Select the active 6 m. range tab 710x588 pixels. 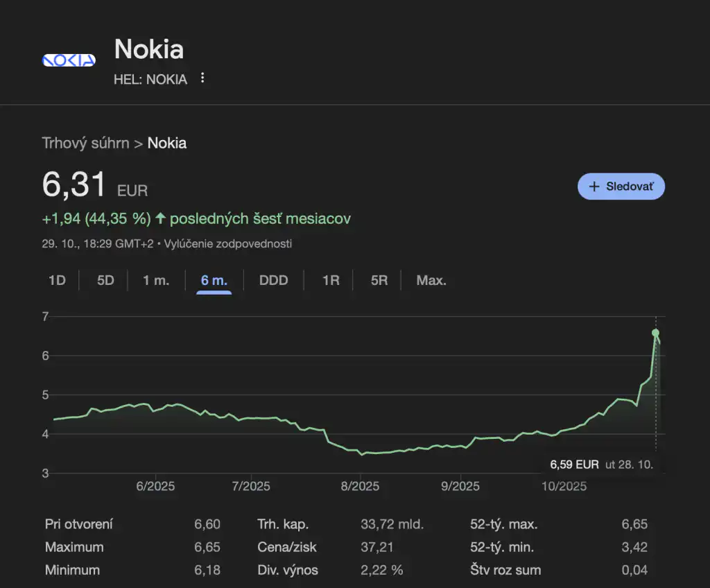pyautogui.click(x=214, y=281)
